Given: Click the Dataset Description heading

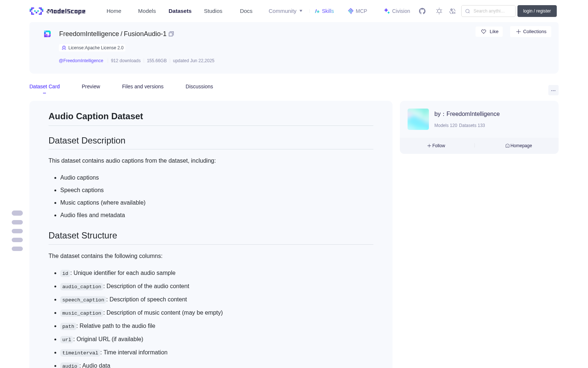Looking at the screenshot, I should (87, 141).
